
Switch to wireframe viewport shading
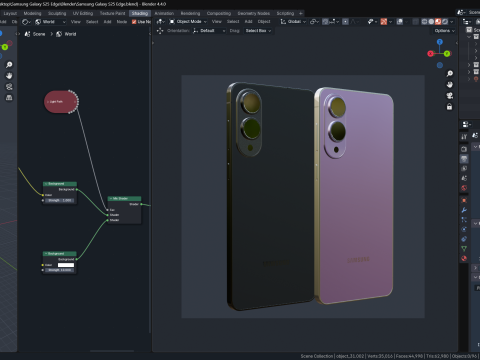click(424, 21)
